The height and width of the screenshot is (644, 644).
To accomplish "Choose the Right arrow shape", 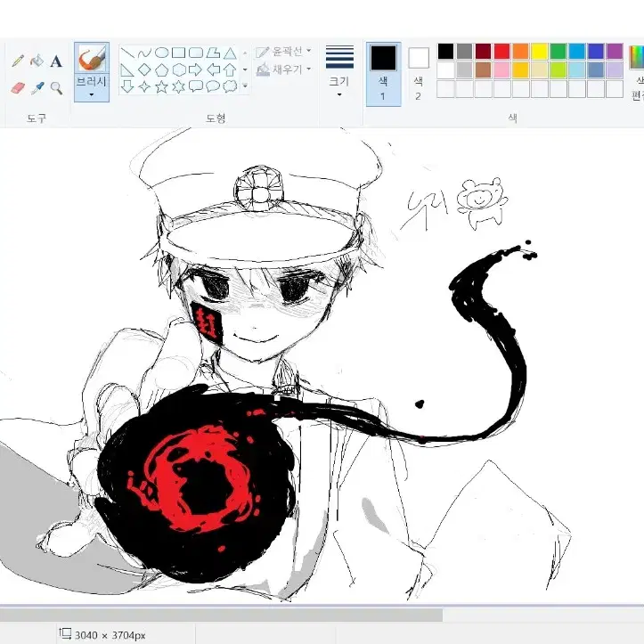I will point(196,69).
